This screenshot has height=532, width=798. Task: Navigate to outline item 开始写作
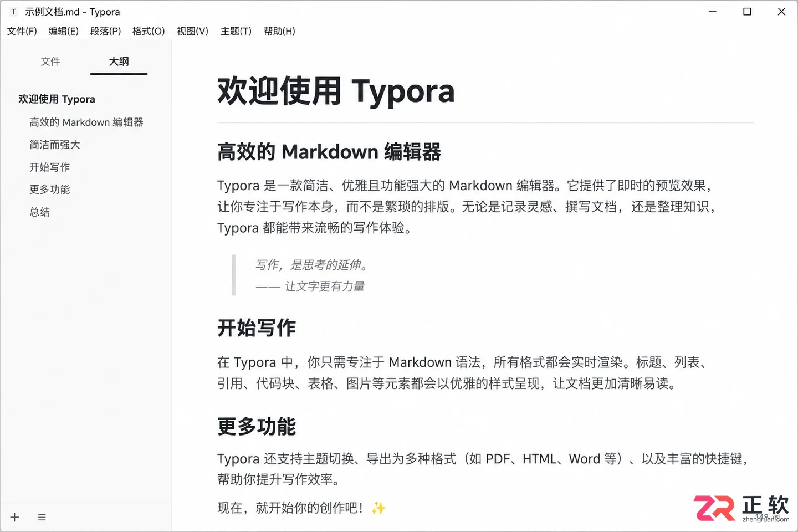(50, 167)
